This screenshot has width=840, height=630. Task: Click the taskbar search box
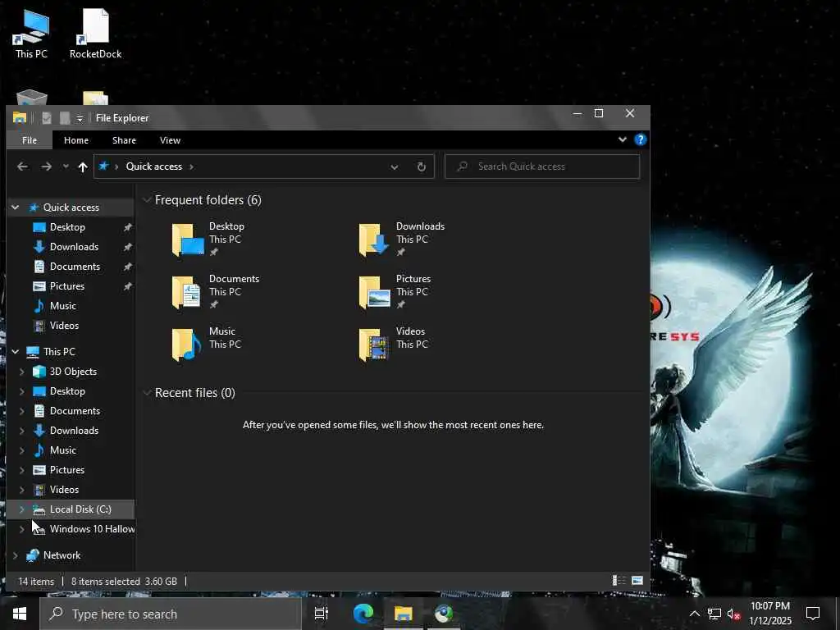click(171, 614)
